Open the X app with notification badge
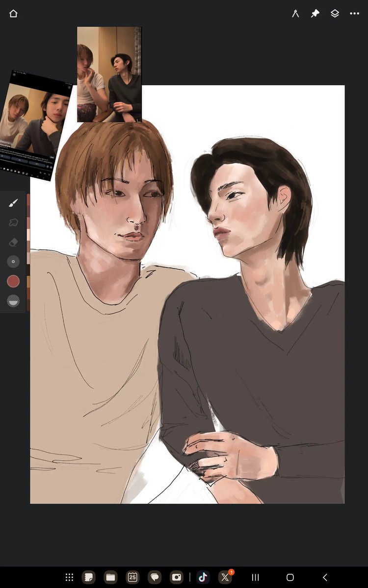Image resolution: width=368 pixels, height=588 pixels. point(225,577)
